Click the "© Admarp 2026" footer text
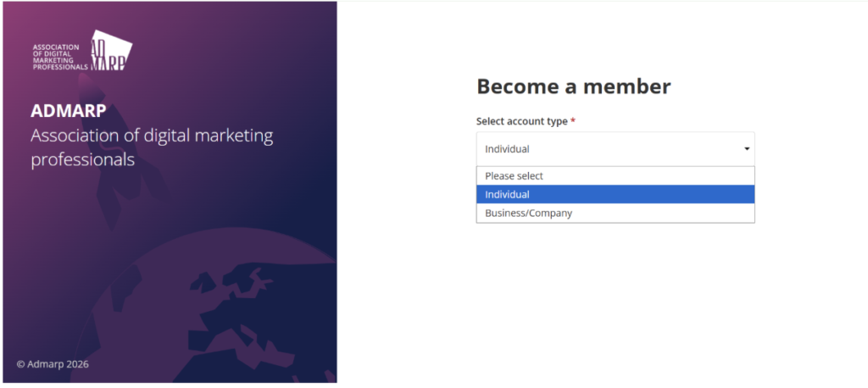This screenshot has height=388, width=868. point(53,364)
